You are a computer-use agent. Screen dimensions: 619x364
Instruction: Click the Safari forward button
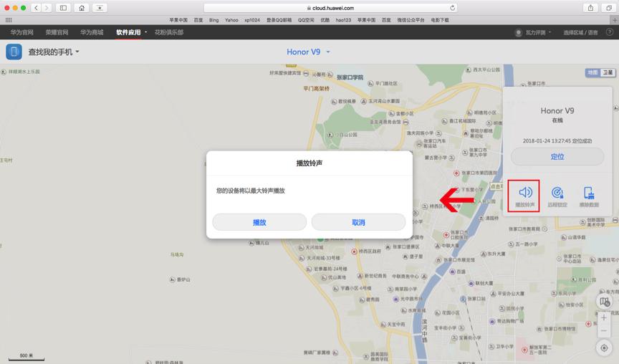(47, 7)
